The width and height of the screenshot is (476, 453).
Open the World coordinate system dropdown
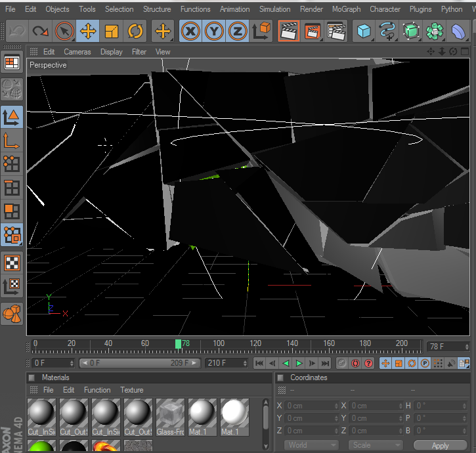(x=312, y=445)
